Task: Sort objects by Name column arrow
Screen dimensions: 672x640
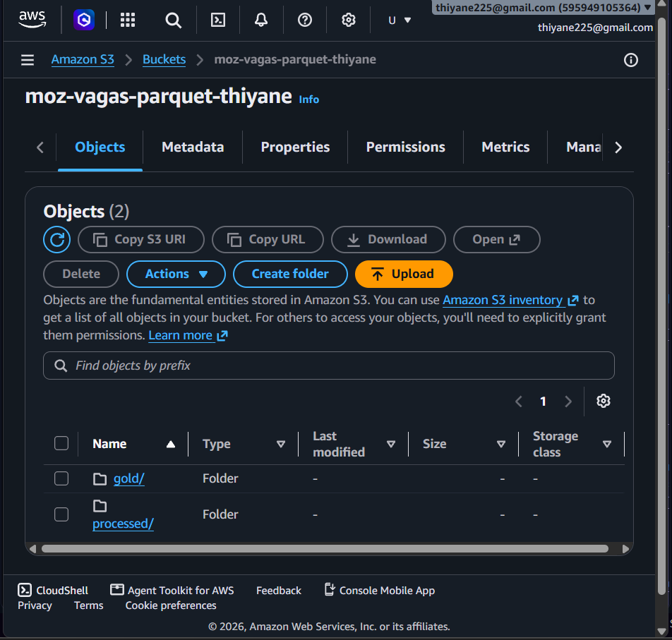Action: pyautogui.click(x=171, y=444)
